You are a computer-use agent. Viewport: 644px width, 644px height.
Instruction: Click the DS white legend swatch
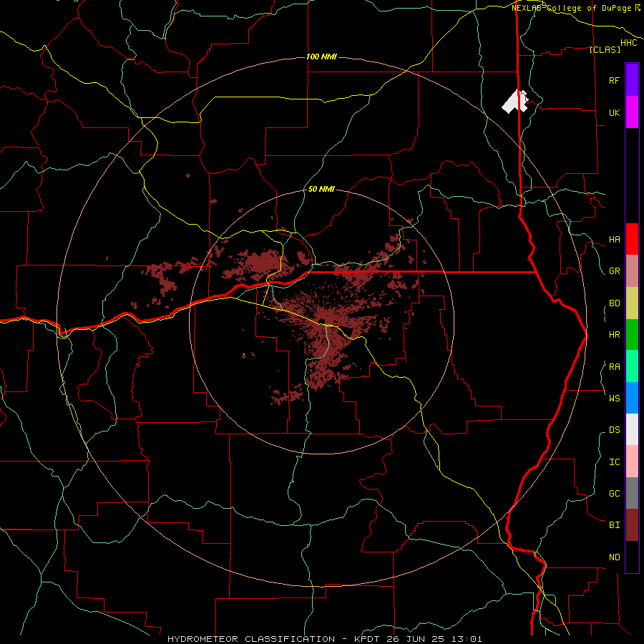632,429
